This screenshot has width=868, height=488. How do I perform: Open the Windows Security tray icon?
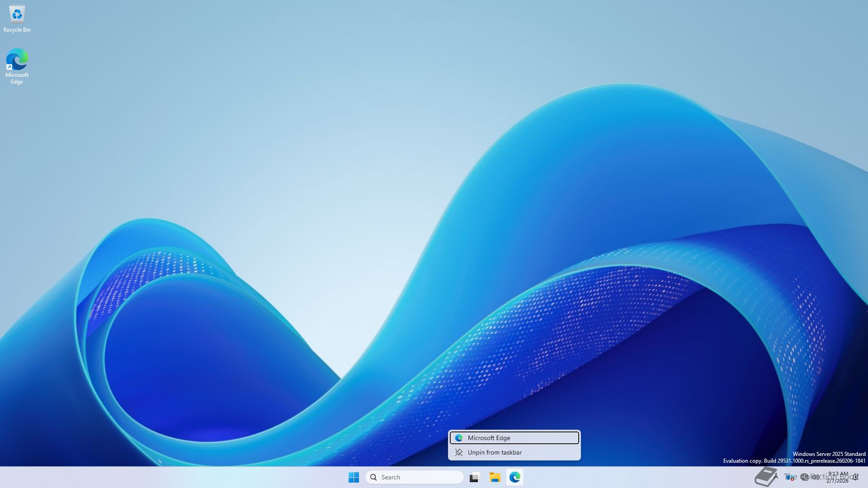tap(790, 477)
